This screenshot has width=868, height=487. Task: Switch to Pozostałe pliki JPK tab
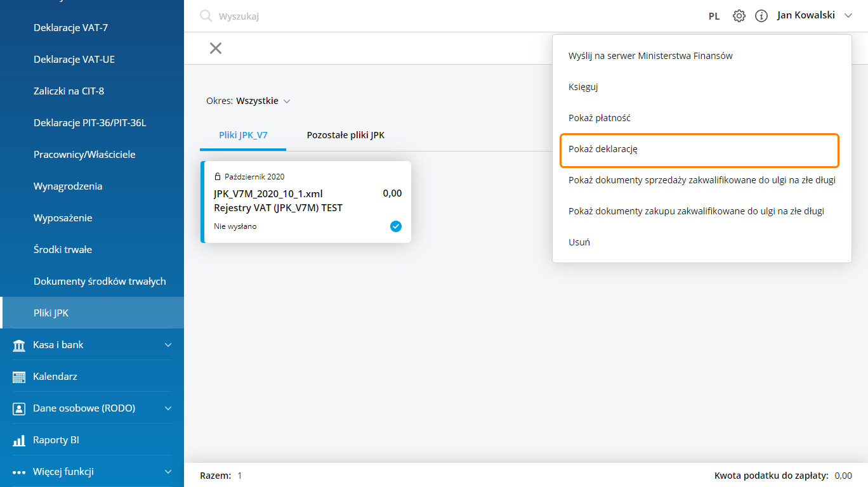[x=345, y=135]
